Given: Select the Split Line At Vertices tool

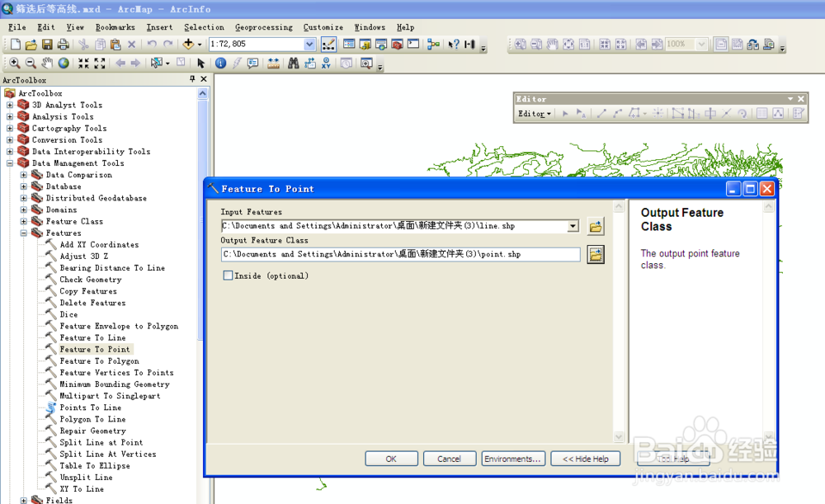Looking at the screenshot, I should [108, 455].
